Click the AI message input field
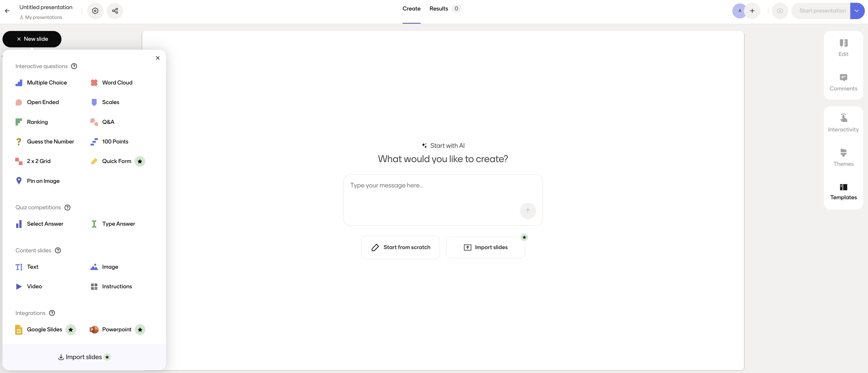The image size is (868, 373). point(443,200)
